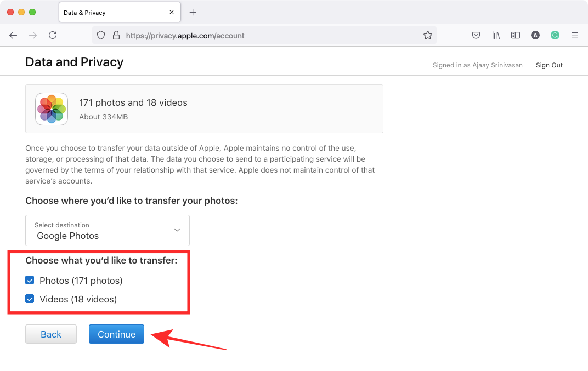Image resolution: width=588 pixels, height=371 pixels.
Task: Close the Data & Privacy tab
Action: (x=171, y=13)
